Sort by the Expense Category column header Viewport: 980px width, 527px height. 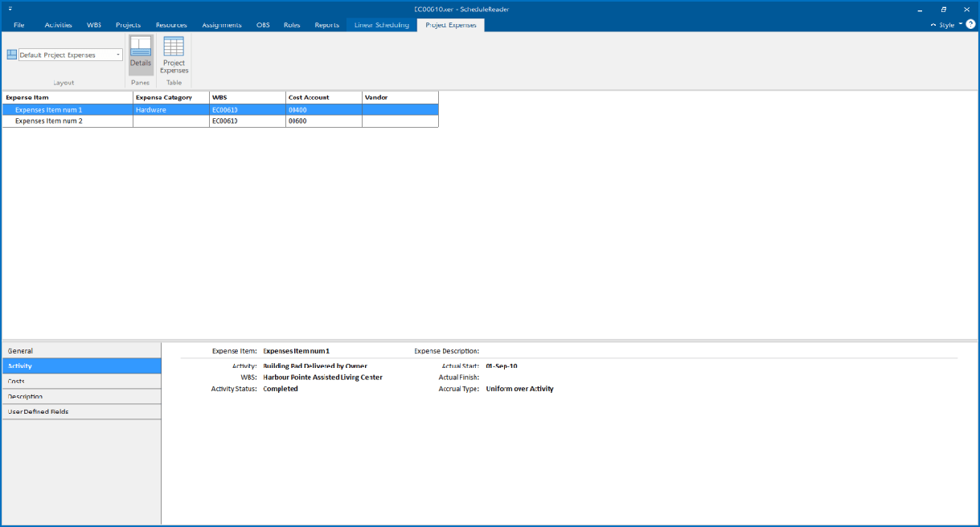[x=171, y=97]
